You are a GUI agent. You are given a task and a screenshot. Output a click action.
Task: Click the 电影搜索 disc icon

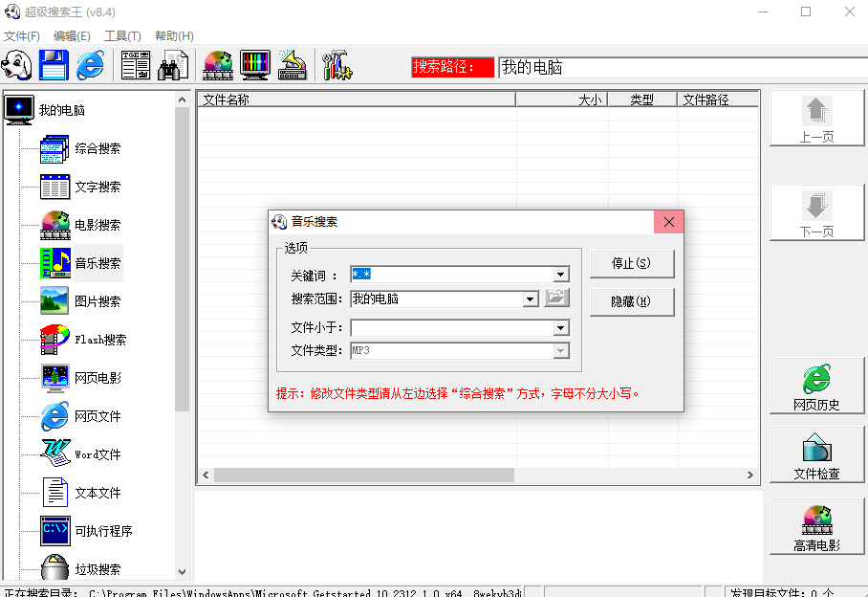54,225
